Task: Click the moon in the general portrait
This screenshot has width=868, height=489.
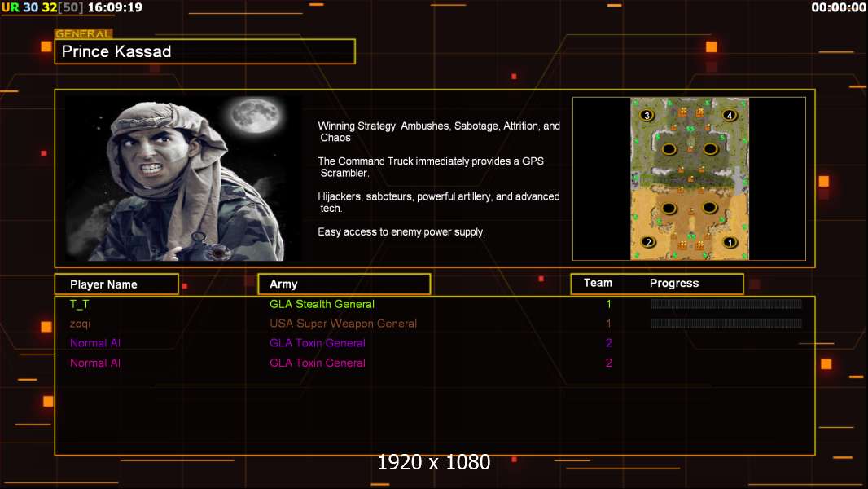Action: (x=256, y=116)
